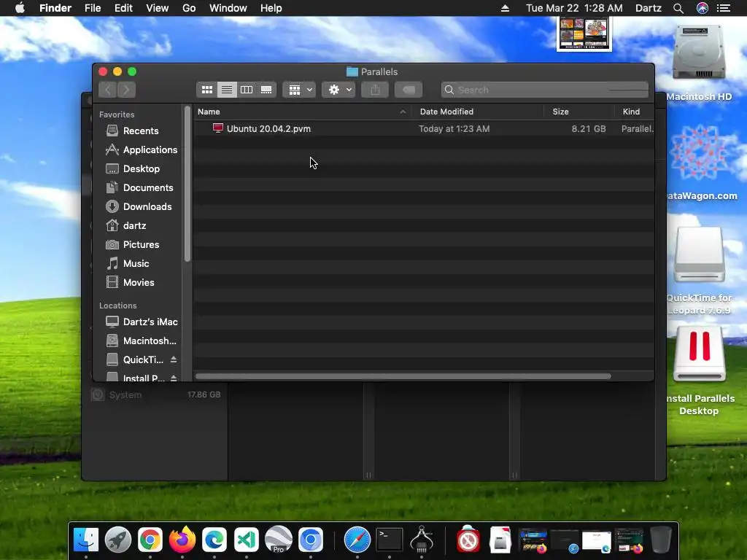Open Terminal from the Dock
This screenshot has height=560, width=747.
390,540
